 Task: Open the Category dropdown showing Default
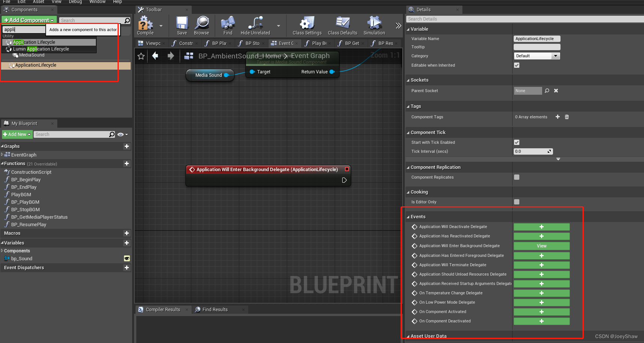pyautogui.click(x=537, y=56)
